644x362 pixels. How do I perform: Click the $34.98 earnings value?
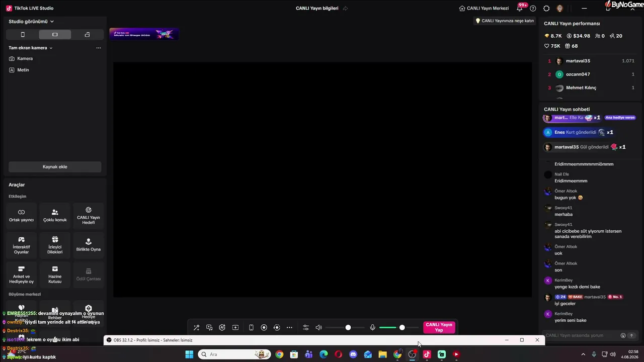pos(578,36)
